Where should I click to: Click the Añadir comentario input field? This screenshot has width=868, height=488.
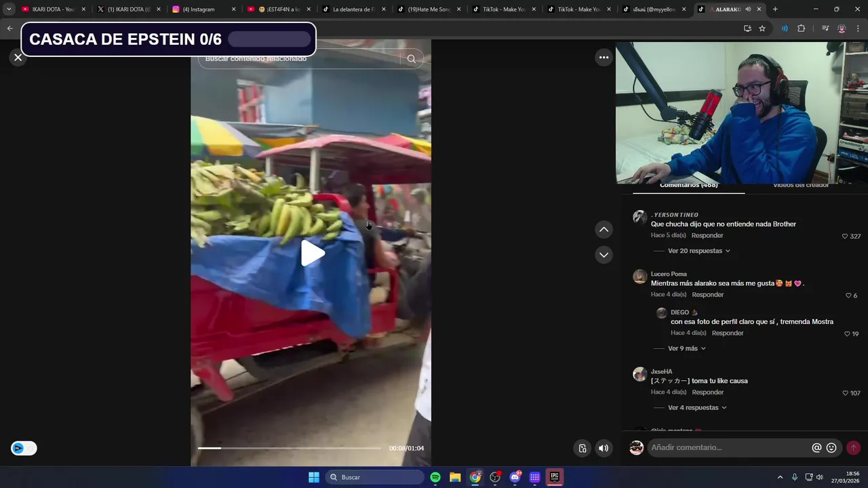(x=729, y=447)
